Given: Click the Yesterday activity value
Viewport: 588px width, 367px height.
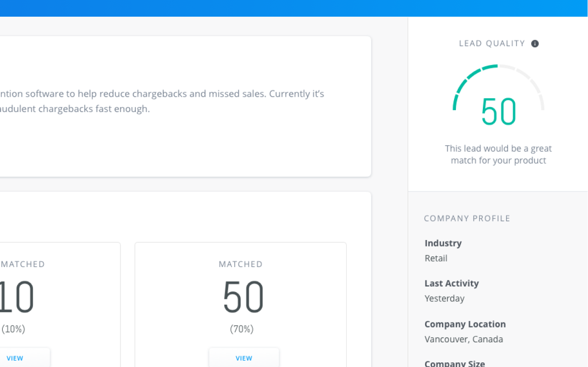Looking at the screenshot, I should 444,298.
